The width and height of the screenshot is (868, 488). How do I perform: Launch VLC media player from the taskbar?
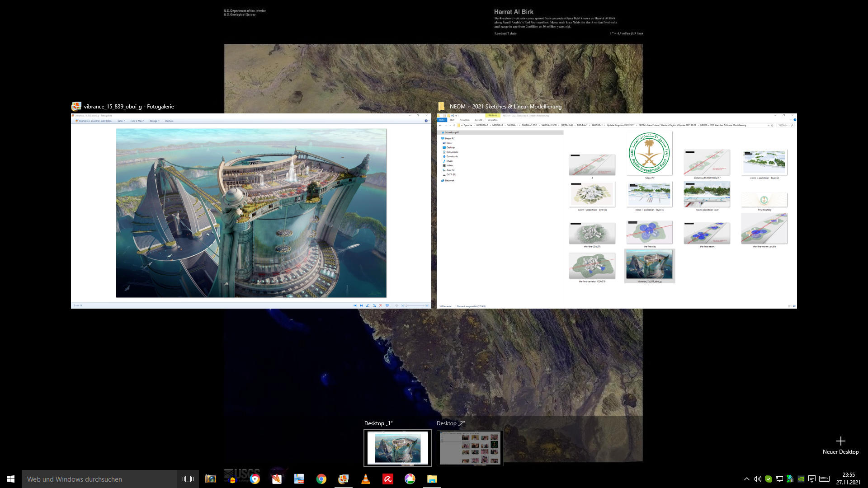pyautogui.click(x=366, y=479)
